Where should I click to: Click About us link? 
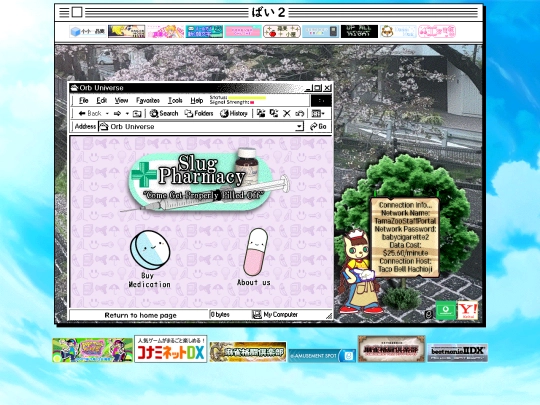click(x=254, y=282)
